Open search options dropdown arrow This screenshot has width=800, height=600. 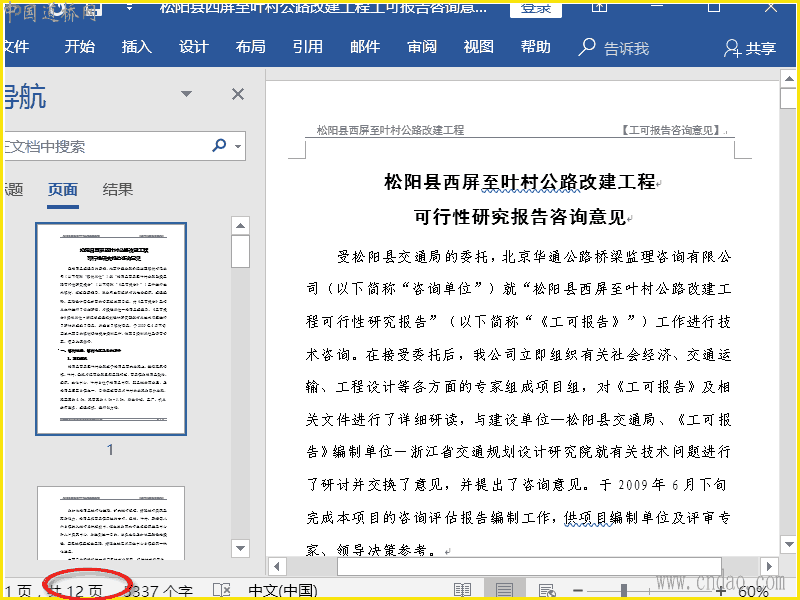coord(238,147)
